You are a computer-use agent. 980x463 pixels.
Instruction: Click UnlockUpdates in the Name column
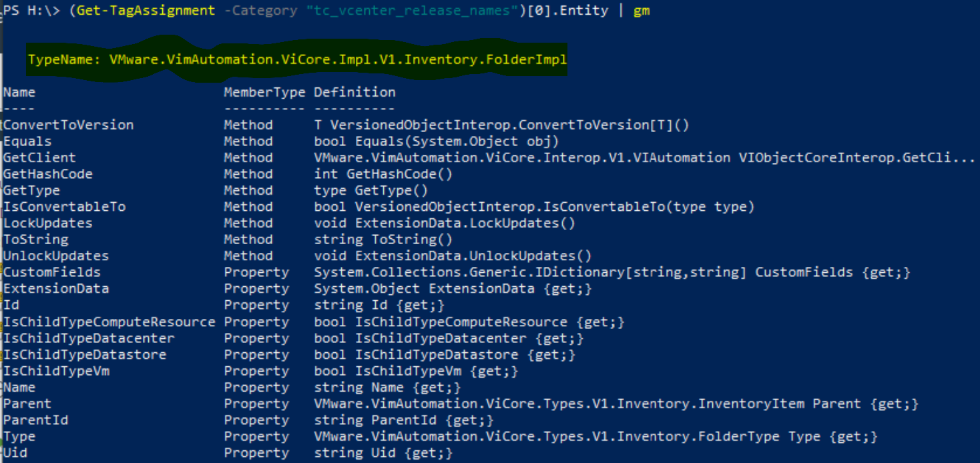[56, 256]
